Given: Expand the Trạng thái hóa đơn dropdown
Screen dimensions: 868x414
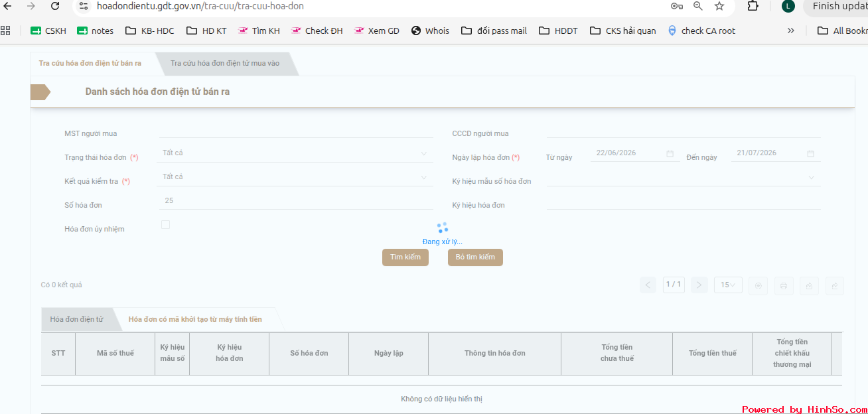Looking at the screenshot, I should tap(296, 153).
